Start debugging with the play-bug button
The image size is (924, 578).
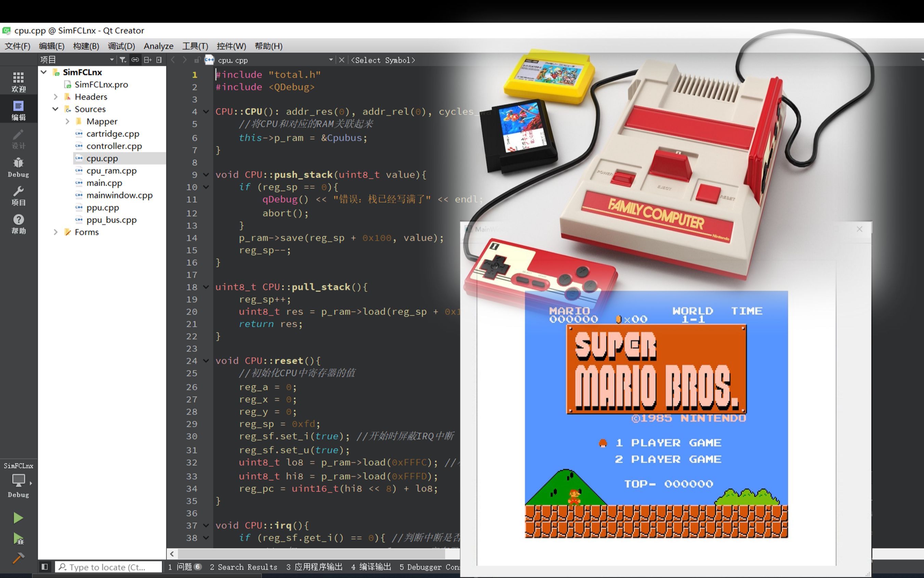18,538
